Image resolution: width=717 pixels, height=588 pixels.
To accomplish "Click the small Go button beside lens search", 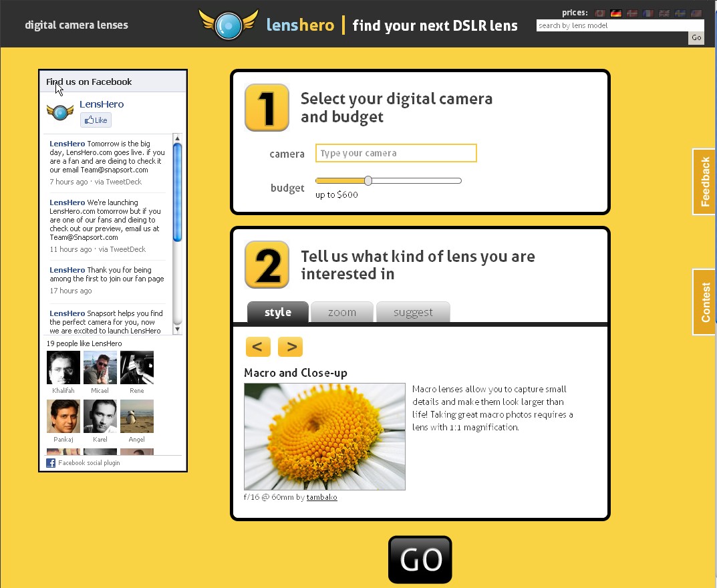I will click(696, 38).
